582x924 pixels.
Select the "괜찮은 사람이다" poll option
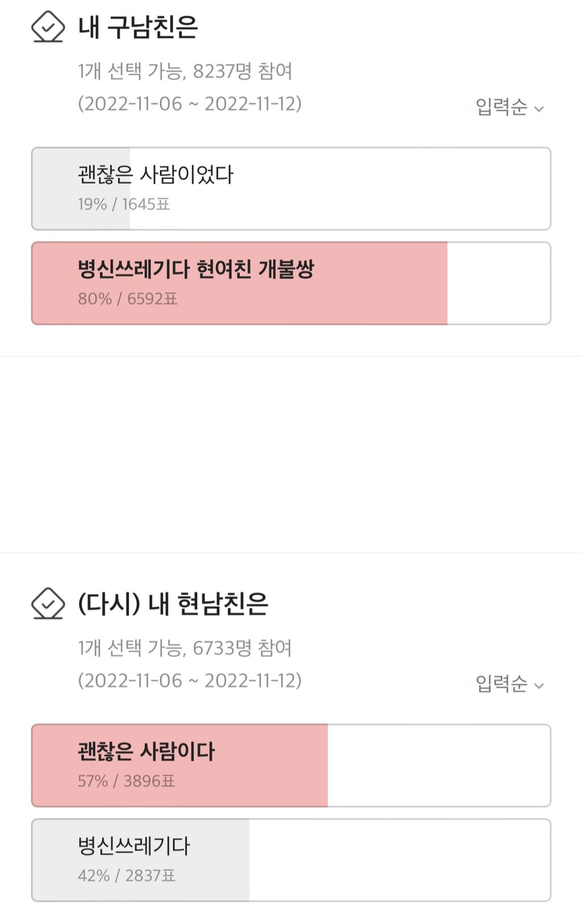pos(291,765)
